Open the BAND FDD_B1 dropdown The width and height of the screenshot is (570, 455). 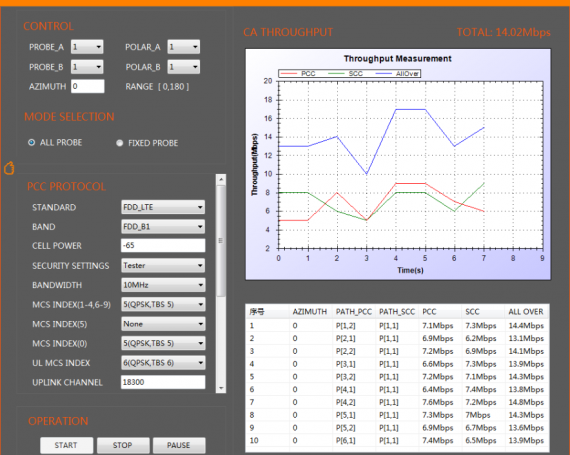click(163, 227)
